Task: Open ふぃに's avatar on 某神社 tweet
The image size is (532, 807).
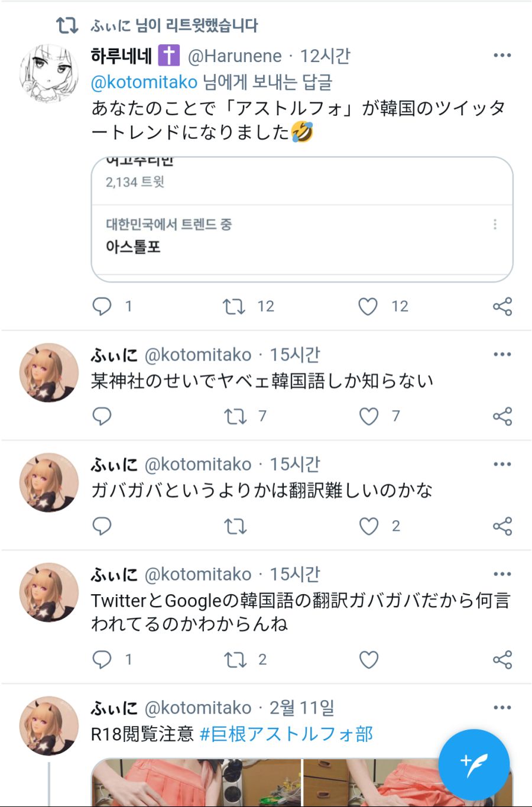Action: click(49, 372)
